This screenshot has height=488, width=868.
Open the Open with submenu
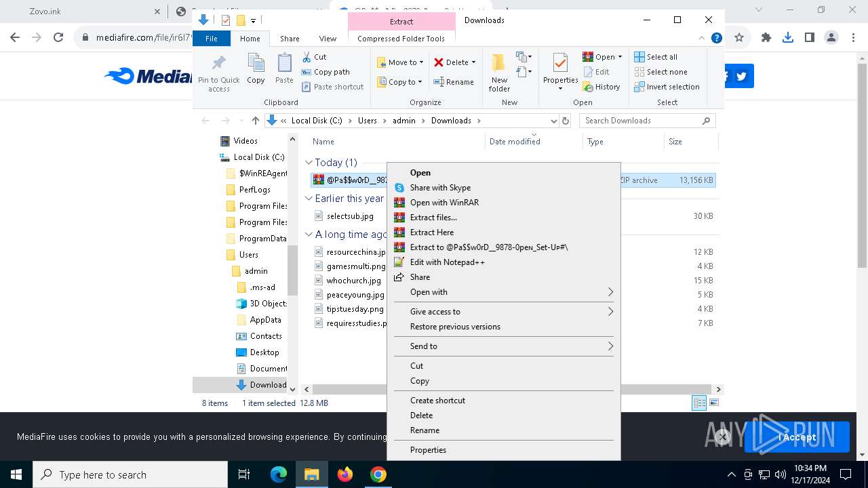504,292
